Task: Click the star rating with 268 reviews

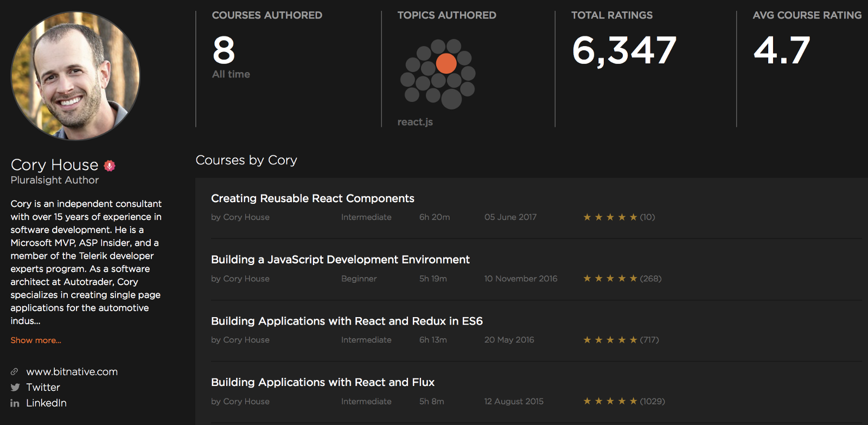Action: click(610, 279)
